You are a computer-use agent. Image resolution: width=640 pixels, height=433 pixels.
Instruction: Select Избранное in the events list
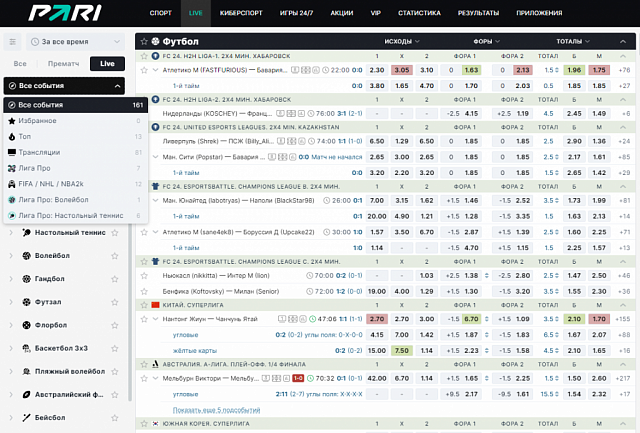point(76,121)
